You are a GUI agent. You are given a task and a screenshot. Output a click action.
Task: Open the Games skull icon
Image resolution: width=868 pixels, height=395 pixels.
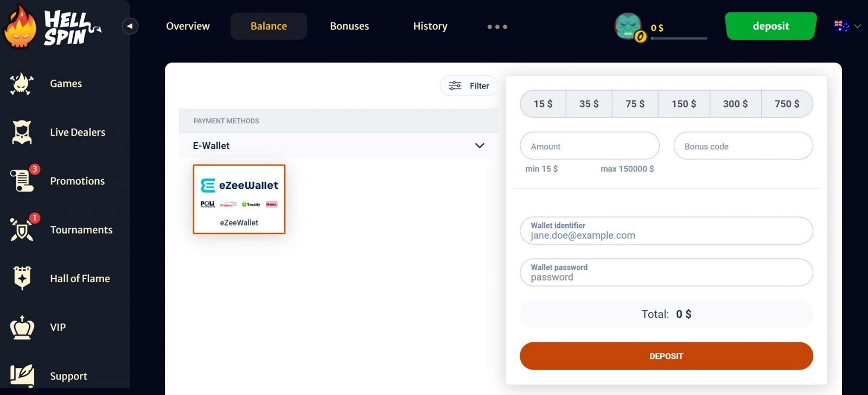pyautogui.click(x=22, y=84)
